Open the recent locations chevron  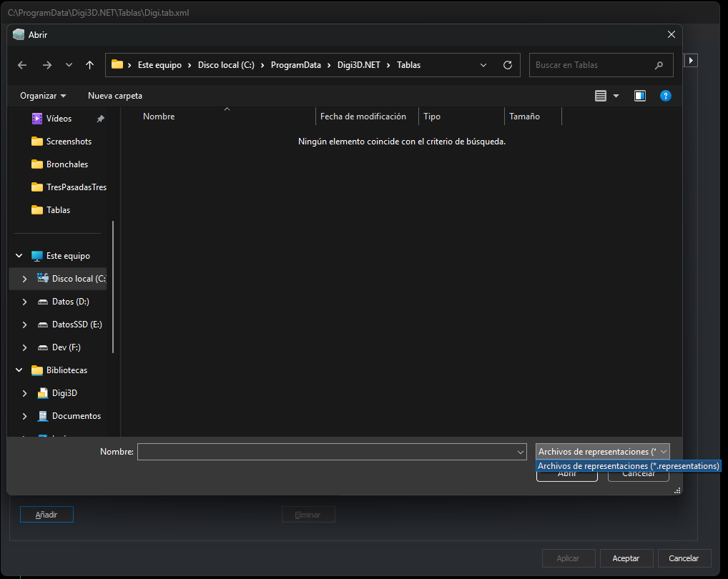point(69,65)
